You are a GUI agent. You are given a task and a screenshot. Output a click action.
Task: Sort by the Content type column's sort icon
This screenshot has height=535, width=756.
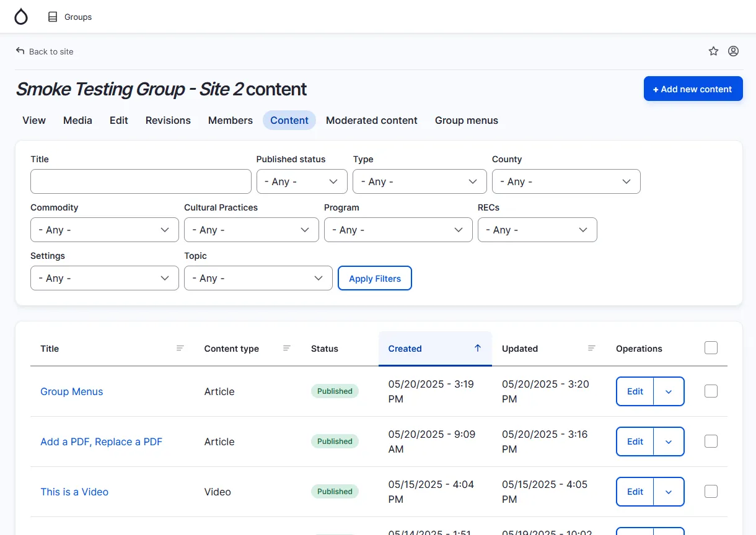pos(287,349)
